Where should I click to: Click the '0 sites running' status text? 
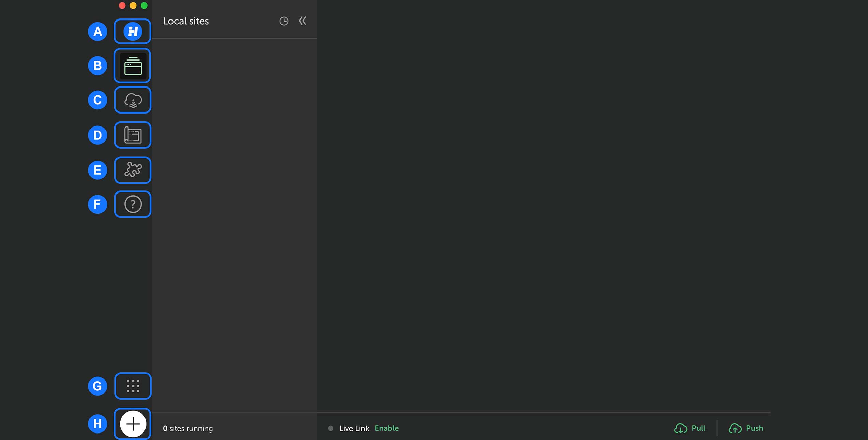tap(188, 428)
